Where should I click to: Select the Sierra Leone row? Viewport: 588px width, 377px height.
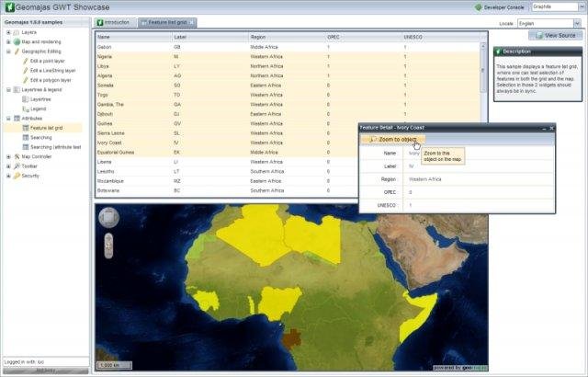(227, 133)
